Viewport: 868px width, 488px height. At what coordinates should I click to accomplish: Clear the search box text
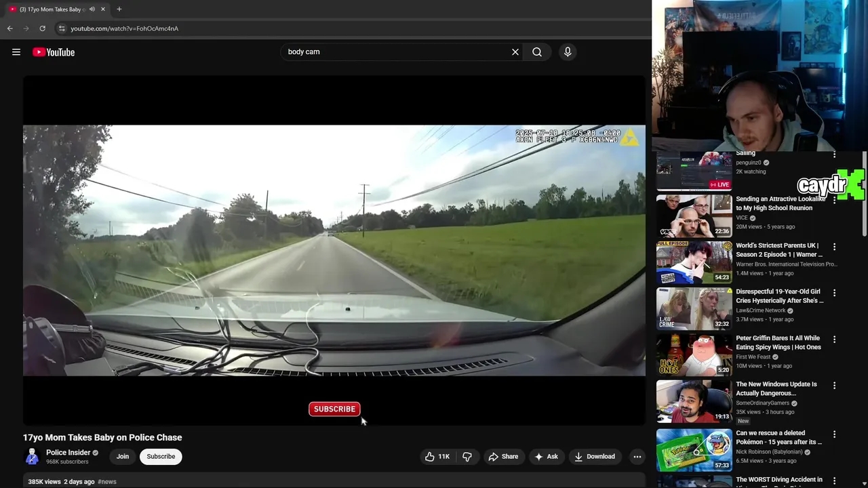pyautogui.click(x=515, y=52)
